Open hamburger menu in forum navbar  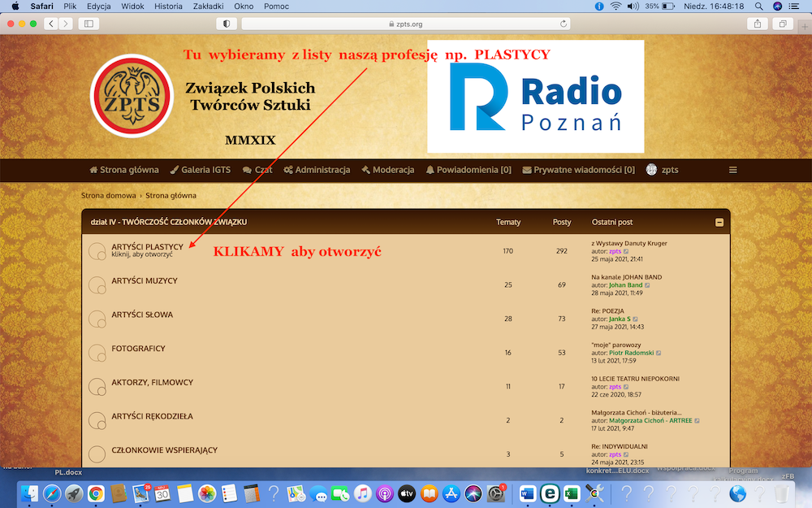click(733, 170)
